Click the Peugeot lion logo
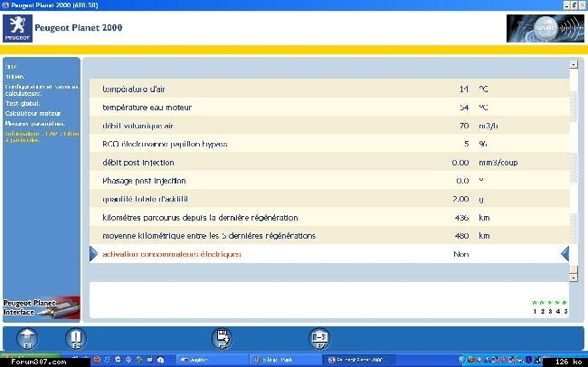The height and width of the screenshot is (367, 588). [17, 28]
